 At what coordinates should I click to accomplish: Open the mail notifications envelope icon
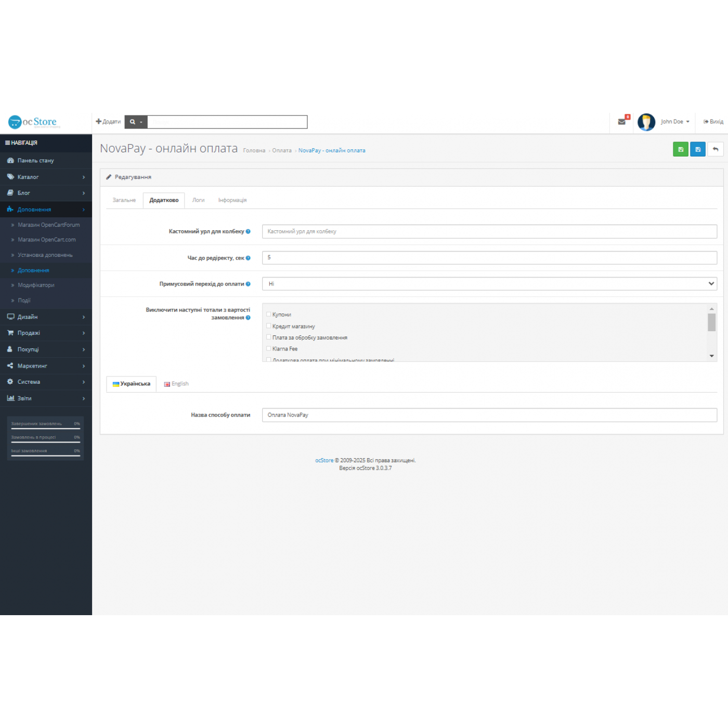click(621, 122)
